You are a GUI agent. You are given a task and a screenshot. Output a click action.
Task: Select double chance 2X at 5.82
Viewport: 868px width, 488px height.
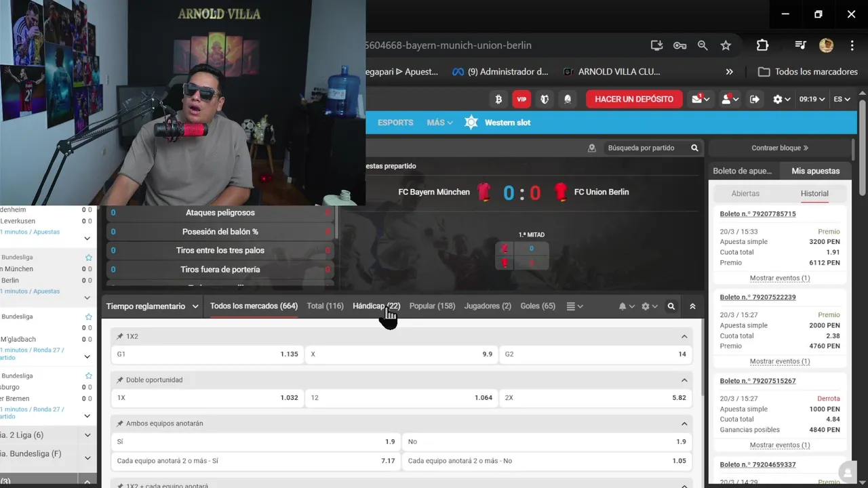pyautogui.click(x=595, y=398)
